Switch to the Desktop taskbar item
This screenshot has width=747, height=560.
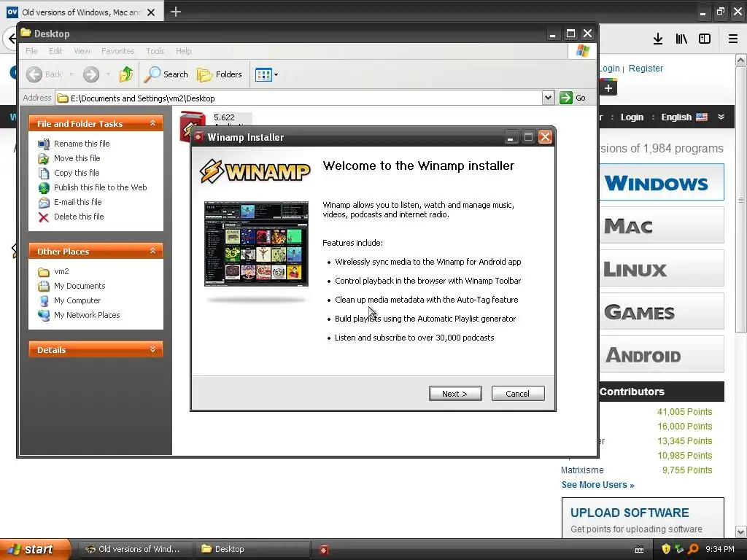click(252, 549)
